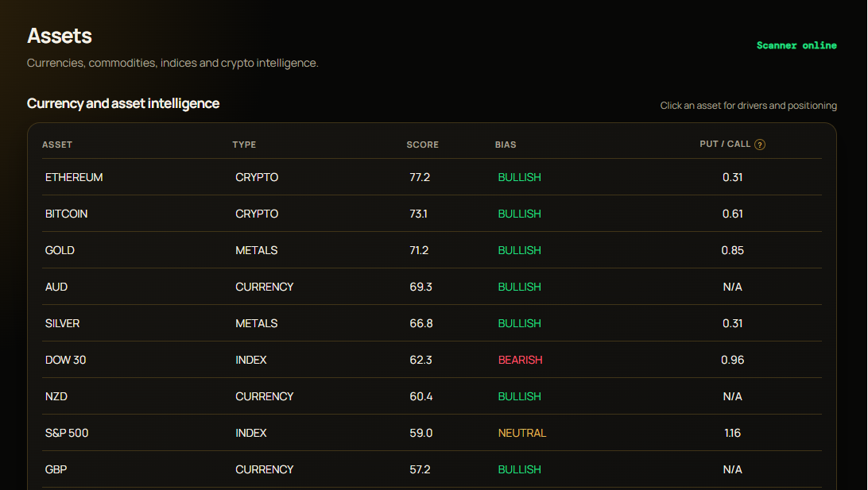The width and height of the screenshot is (868, 490).
Task: Open the GBP asset row
Action: (x=432, y=469)
